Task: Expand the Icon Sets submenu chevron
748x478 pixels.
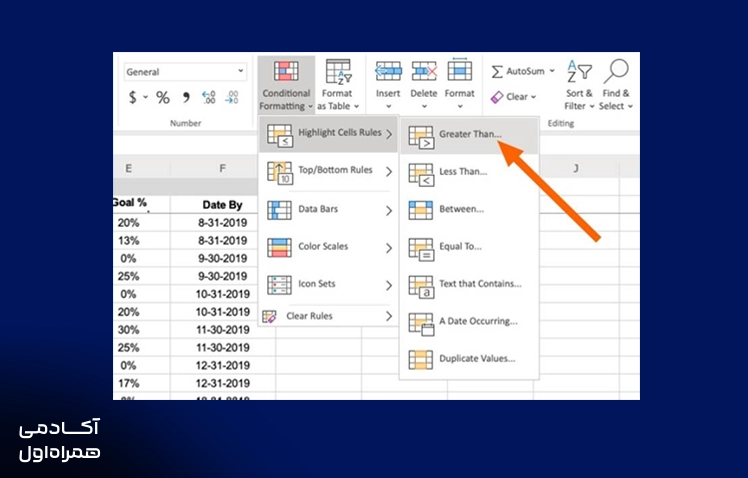Action: coord(389,285)
